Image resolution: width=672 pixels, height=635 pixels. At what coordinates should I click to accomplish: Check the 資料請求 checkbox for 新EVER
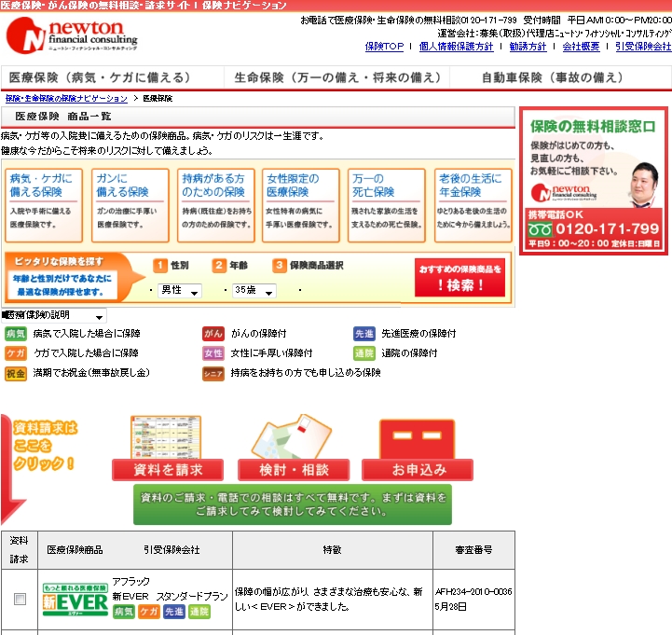20,599
